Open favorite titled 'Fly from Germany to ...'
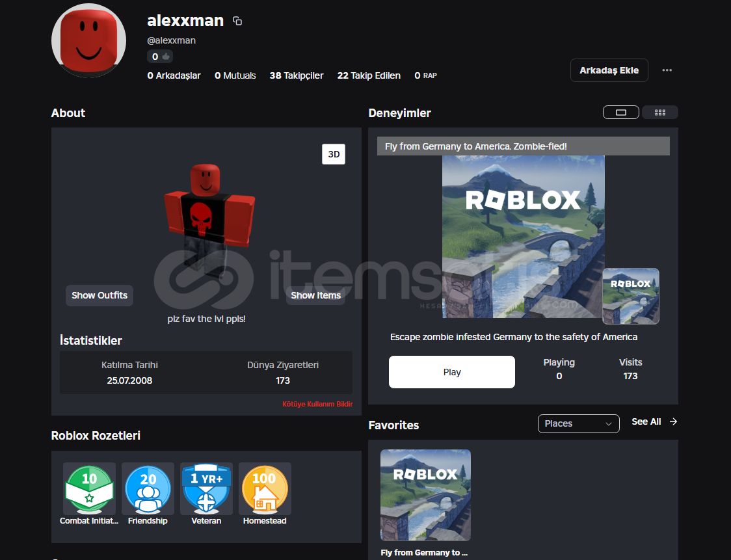Screen dimensions: 731x560 coord(424,553)
